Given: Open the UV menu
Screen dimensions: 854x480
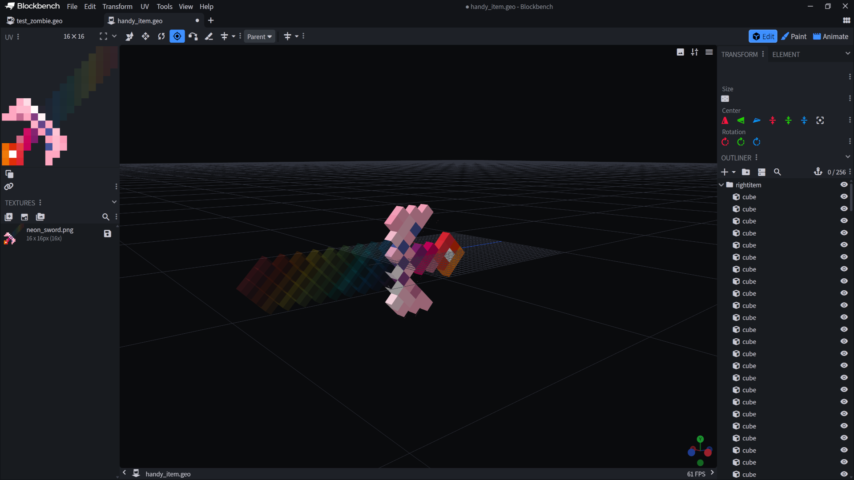Looking at the screenshot, I should 144,7.
